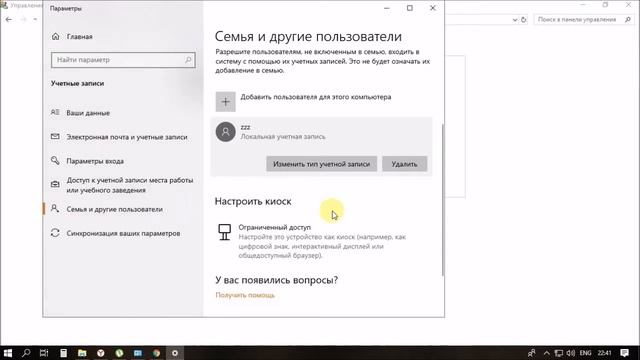The height and width of the screenshot is (360, 640).
Task: Open Yandex browser from taskbar
Action: (100, 353)
